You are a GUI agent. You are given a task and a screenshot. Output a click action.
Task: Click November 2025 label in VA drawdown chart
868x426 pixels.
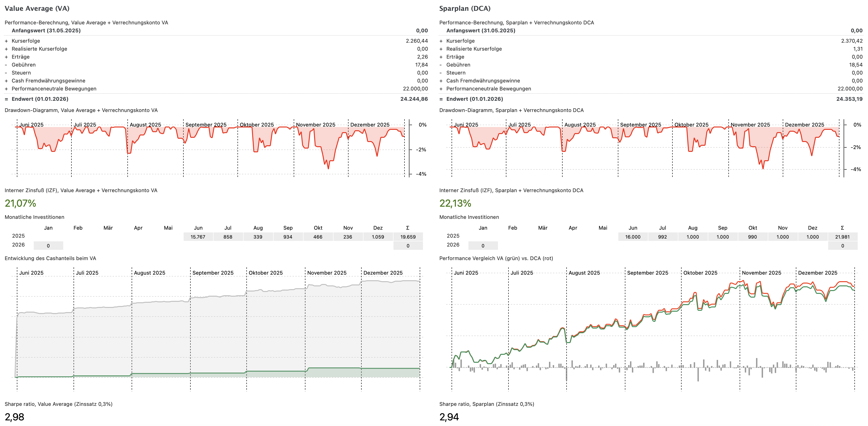pyautogui.click(x=315, y=125)
